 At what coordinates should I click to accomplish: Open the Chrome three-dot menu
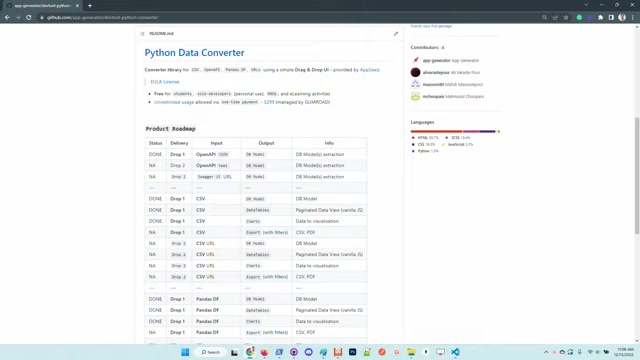pos(633,18)
